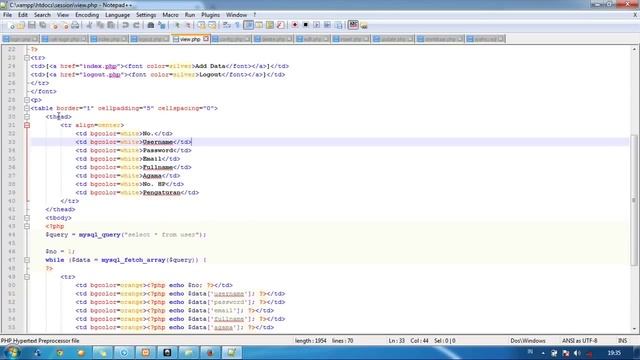Toggle INS insert mode in status bar
The image size is (640, 360).
pyautogui.click(x=622, y=340)
